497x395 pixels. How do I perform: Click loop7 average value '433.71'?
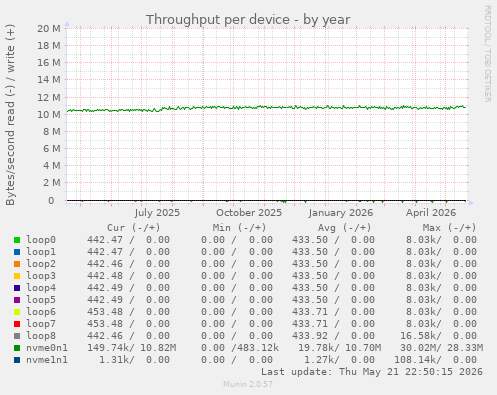point(310,324)
